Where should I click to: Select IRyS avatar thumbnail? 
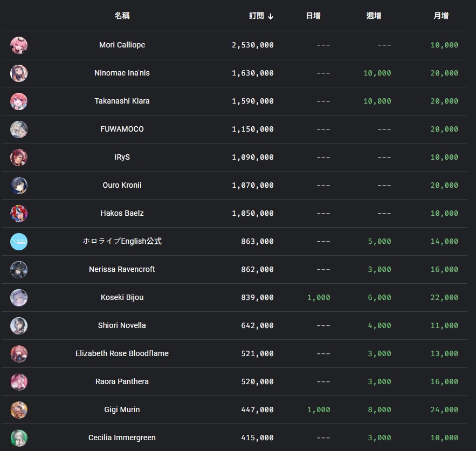pos(19,158)
